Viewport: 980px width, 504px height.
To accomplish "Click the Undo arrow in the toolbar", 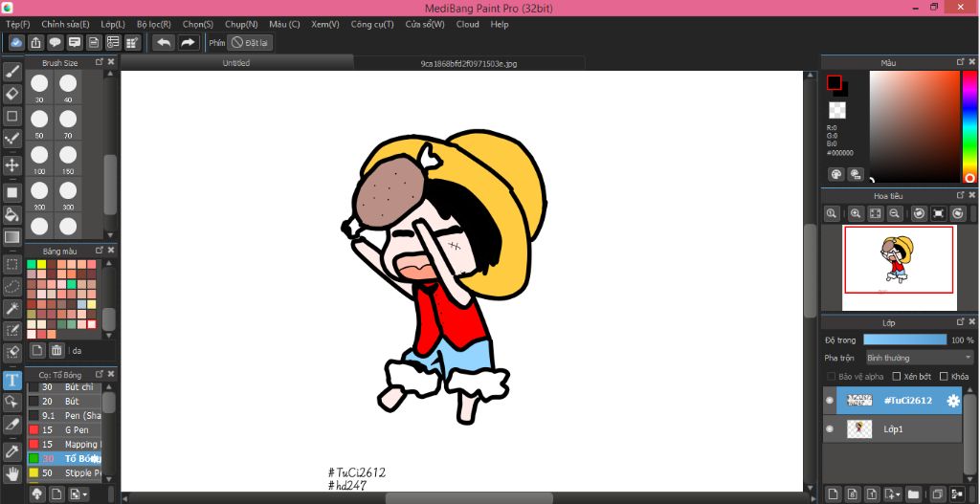I will tap(164, 42).
